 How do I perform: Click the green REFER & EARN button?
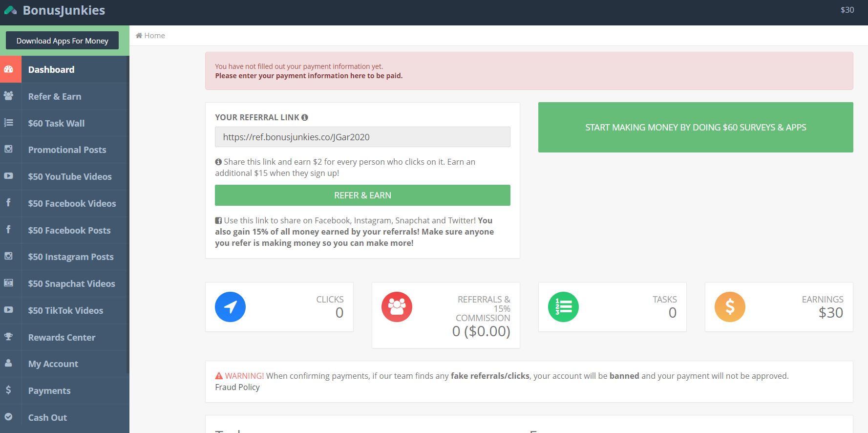pyautogui.click(x=362, y=195)
